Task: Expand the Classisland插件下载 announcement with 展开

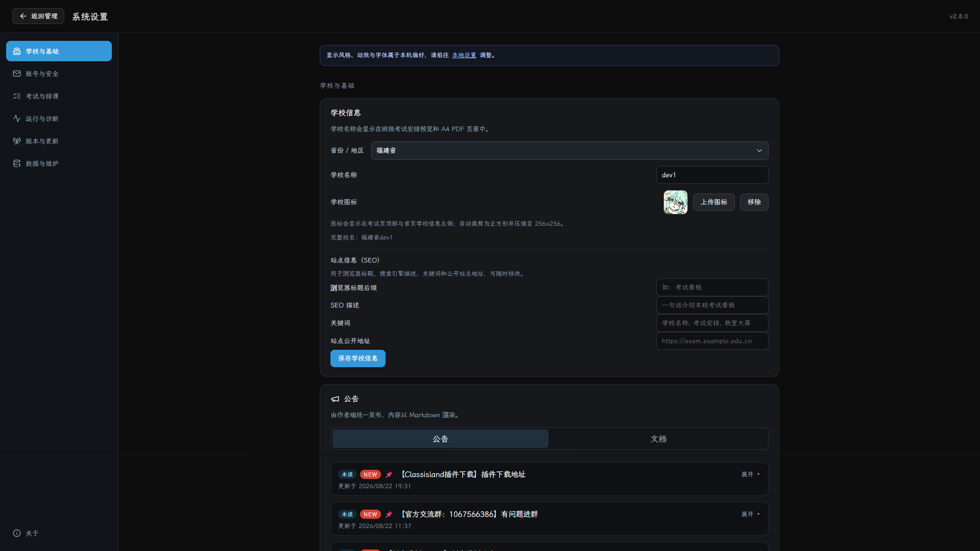Action: [751, 474]
